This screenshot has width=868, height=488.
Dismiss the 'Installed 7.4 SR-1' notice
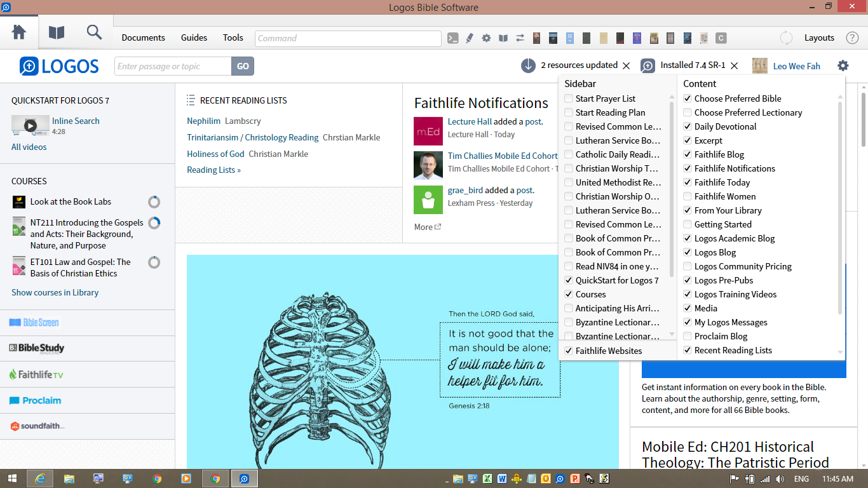pos(735,65)
